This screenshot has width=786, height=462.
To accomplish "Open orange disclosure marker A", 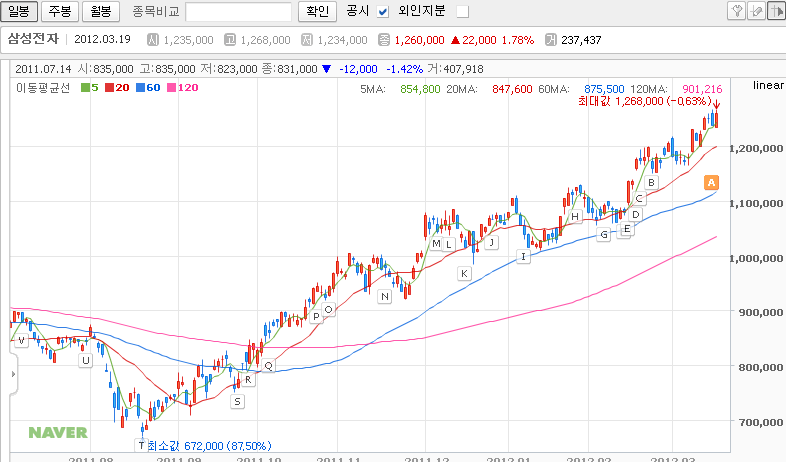I will click(711, 182).
